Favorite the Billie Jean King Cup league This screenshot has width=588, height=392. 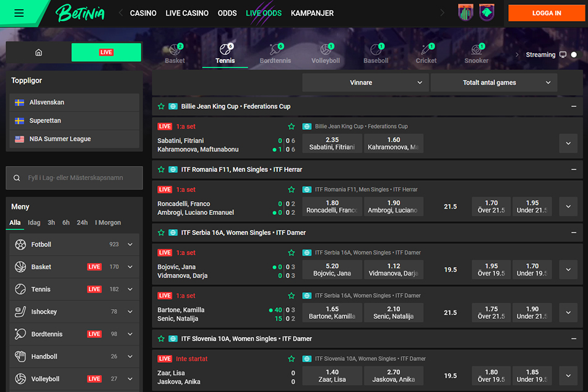point(162,107)
